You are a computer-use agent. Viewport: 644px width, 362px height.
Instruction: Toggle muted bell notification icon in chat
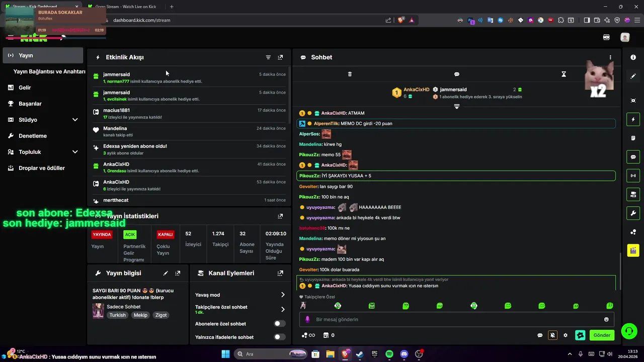[552, 335]
